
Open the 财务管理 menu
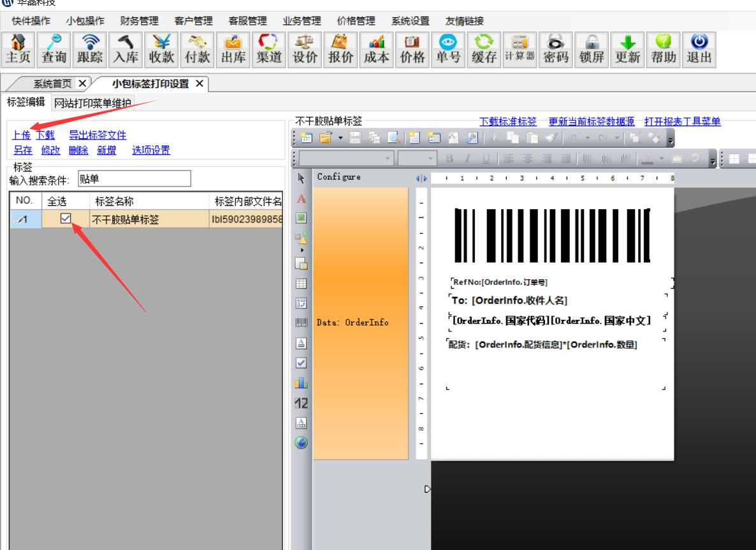pos(139,21)
